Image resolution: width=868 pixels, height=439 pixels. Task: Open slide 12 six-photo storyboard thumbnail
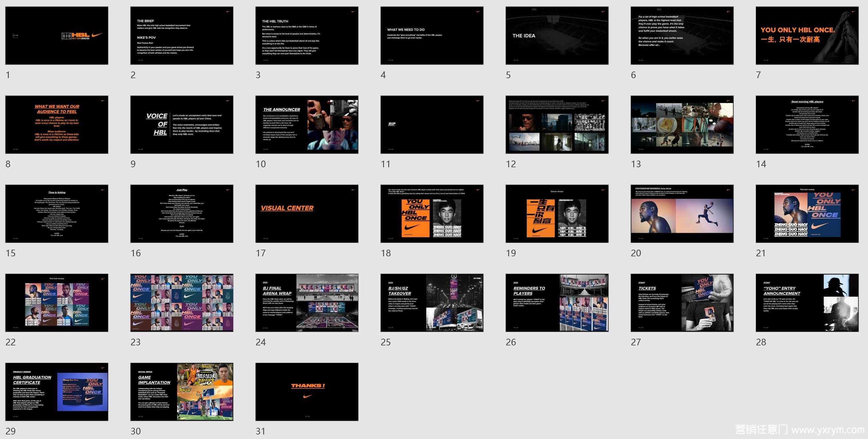click(x=557, y=125)
